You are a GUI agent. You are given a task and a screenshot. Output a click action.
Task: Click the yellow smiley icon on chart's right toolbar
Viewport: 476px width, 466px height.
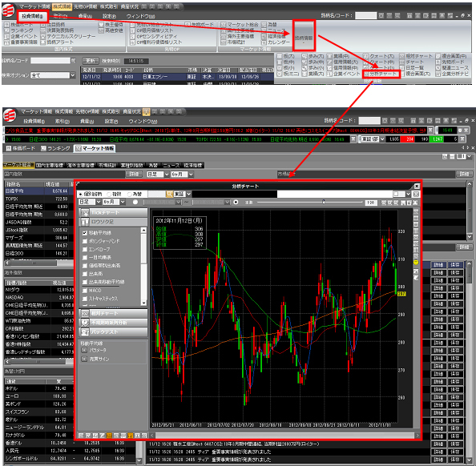[x=416, y=262]
